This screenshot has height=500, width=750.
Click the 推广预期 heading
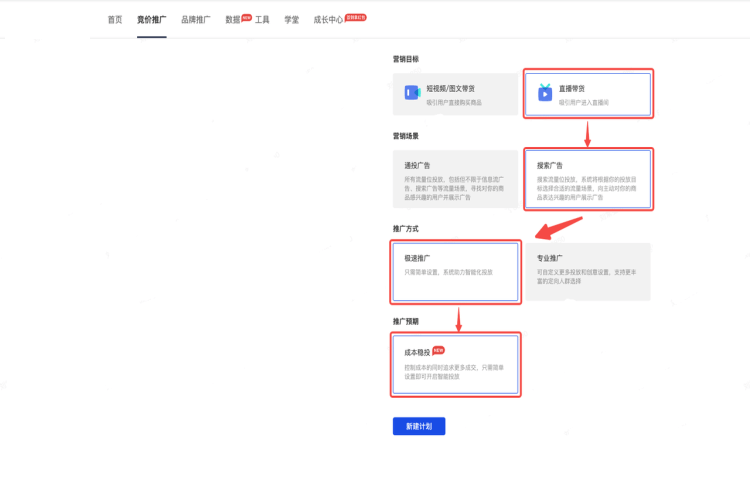[x=406, y=322]
